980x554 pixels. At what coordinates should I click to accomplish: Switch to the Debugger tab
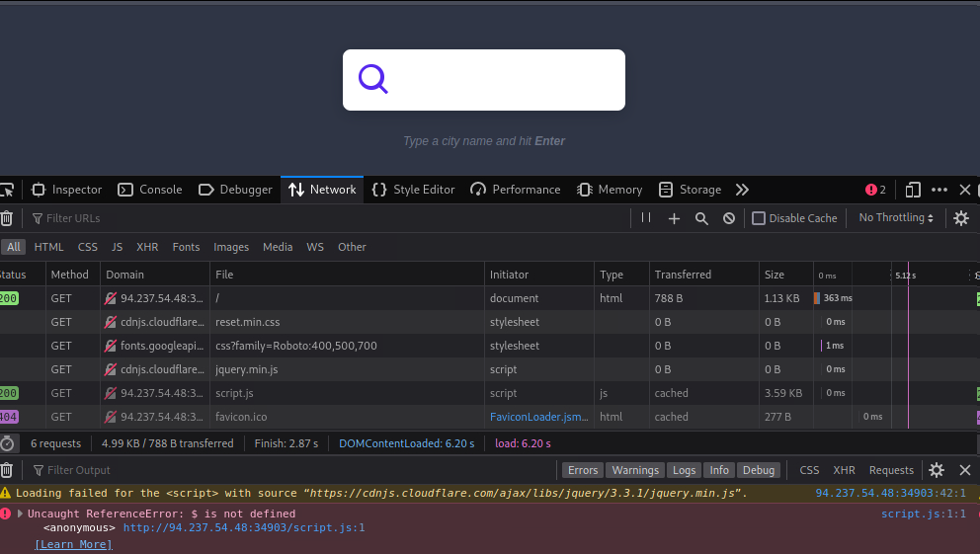tap(235, 190)
